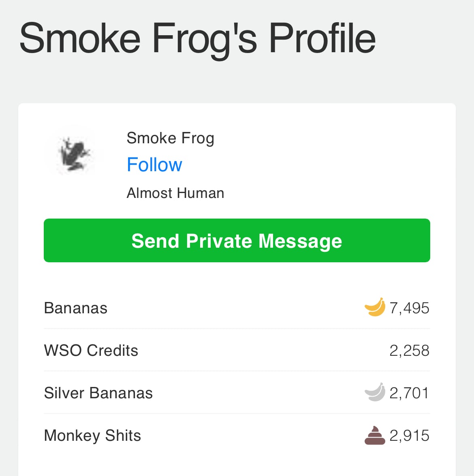Click the Smoke Frog's Profile page heading
Viewport: 474px width, 476px height.
tap(197, 38)
